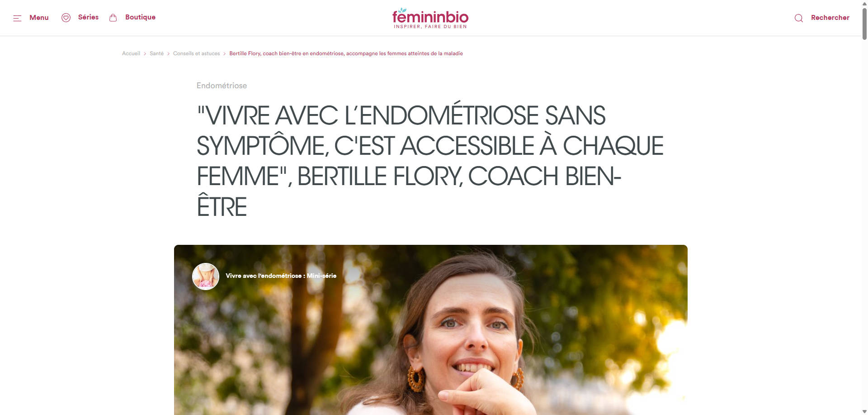This screenshot has width=868, height=415.
Task: Click the search magnifier icon
Action: point(799,18)
